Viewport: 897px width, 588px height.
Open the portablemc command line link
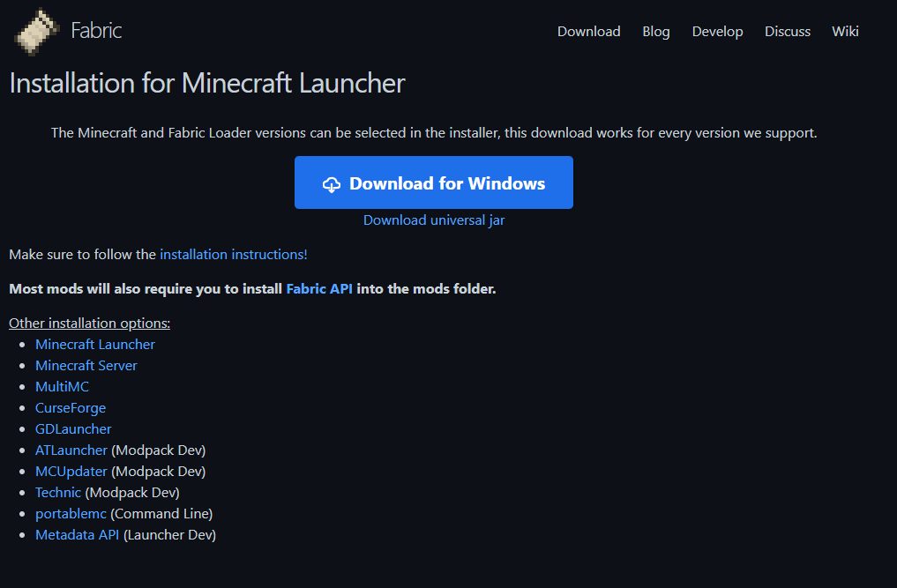[x=71, y=514]
